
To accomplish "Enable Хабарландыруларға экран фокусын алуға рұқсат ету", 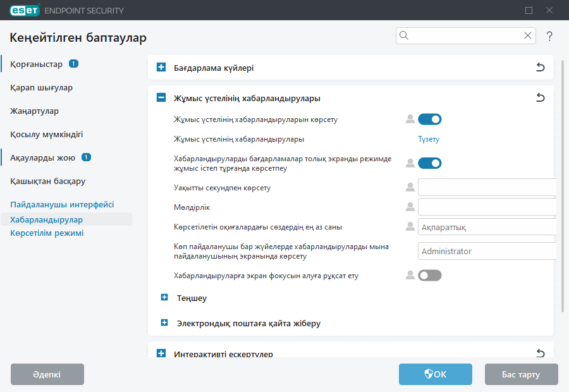I will 430,275.
